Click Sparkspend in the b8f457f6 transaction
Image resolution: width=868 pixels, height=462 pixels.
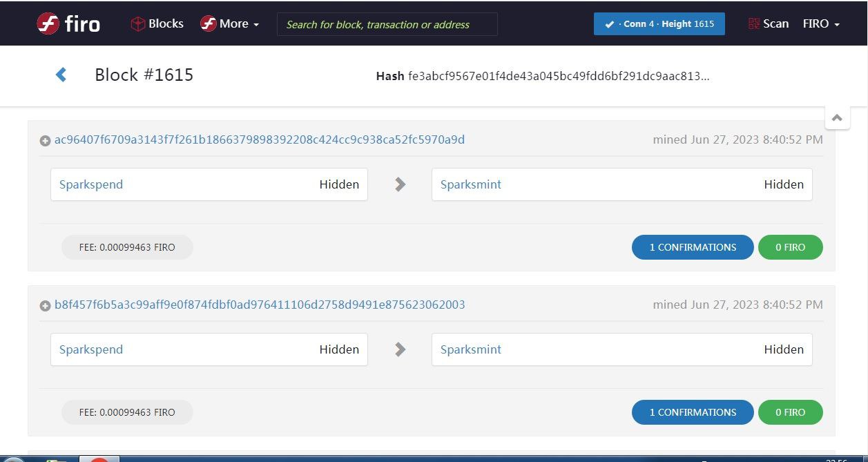pos(91,349)
